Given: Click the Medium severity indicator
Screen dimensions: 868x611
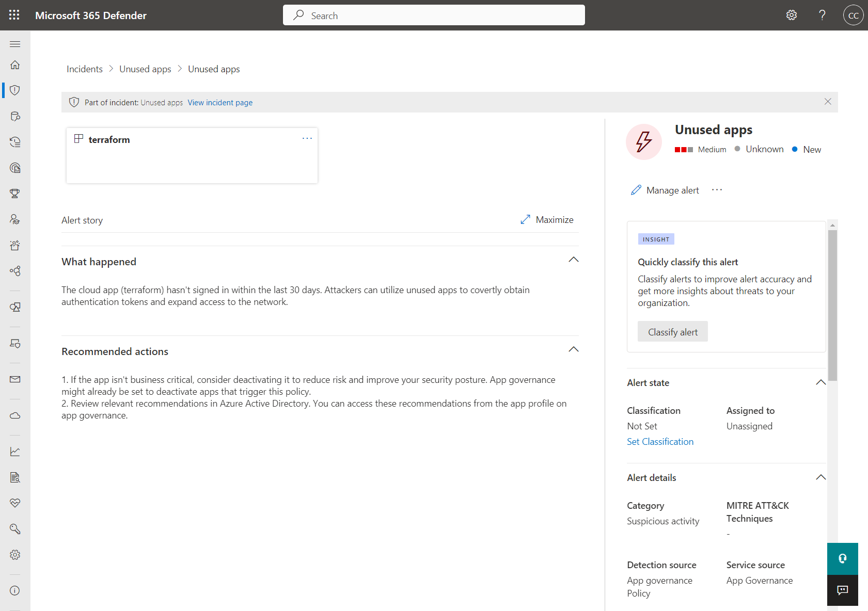Looking at the screenshot, I should click(700, 150).
